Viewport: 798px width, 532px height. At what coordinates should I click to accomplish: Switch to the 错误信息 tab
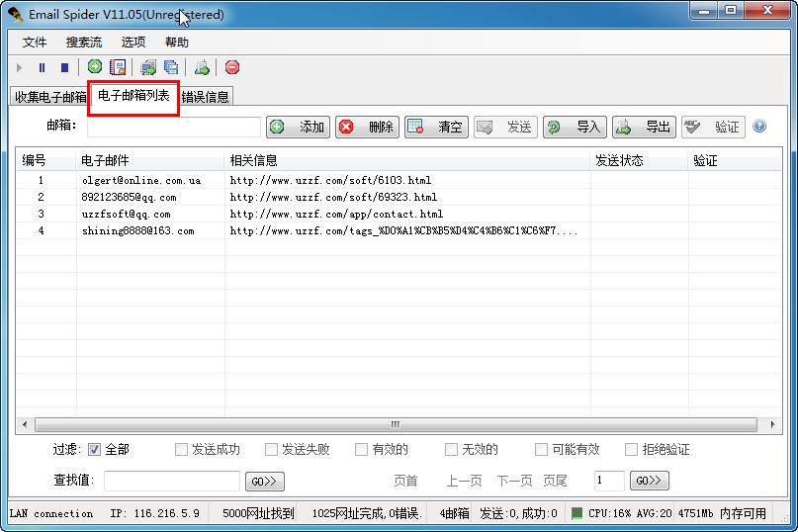point(205,97)
